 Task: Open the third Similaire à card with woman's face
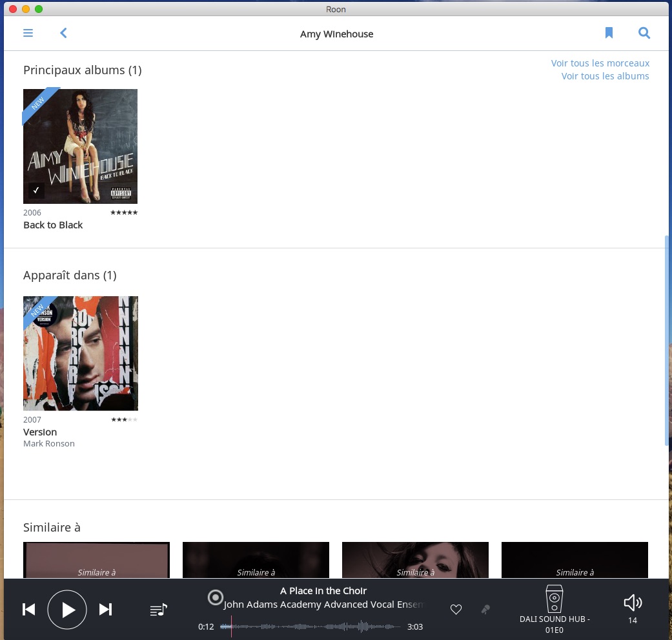[x=415, y=560]
